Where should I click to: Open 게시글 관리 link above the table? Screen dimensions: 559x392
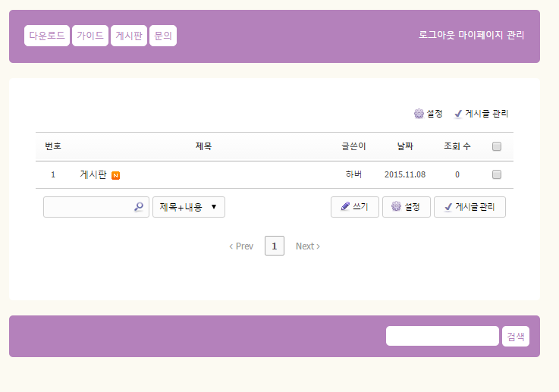(481, 114)
